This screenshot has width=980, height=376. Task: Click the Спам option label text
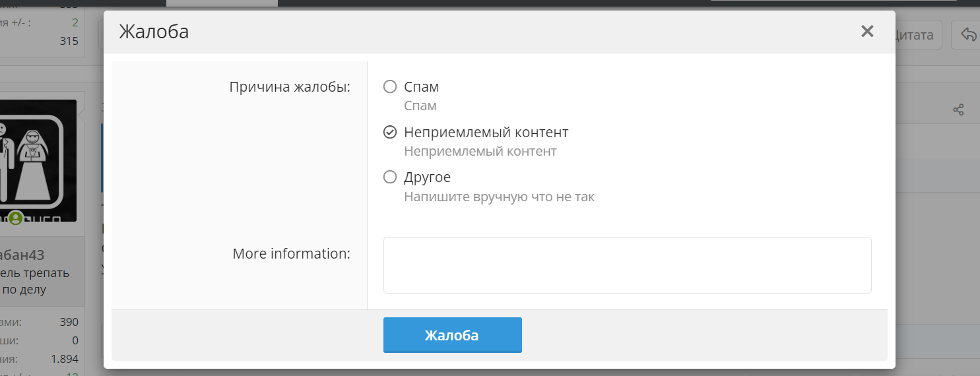421,86
